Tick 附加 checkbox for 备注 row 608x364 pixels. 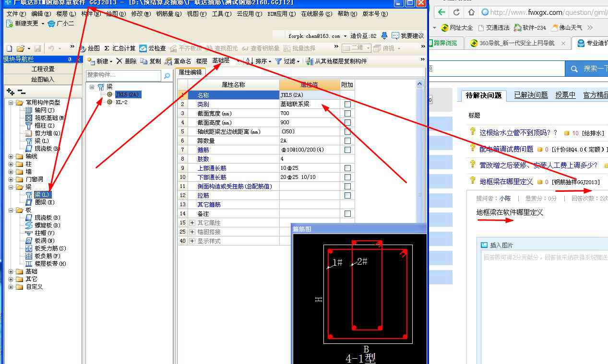click(347, 214)
